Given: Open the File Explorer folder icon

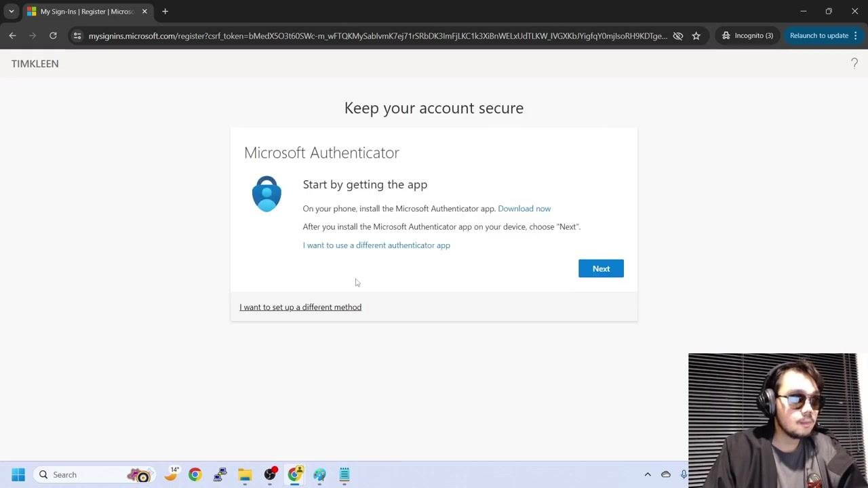Looking at the screenshot, I should tap(245, 474).
